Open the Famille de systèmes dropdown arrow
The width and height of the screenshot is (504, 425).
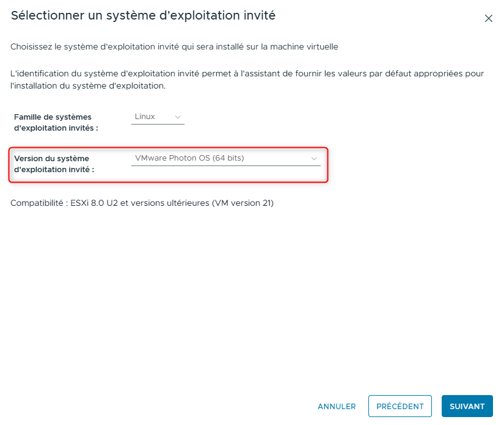(x=177, y=117)
